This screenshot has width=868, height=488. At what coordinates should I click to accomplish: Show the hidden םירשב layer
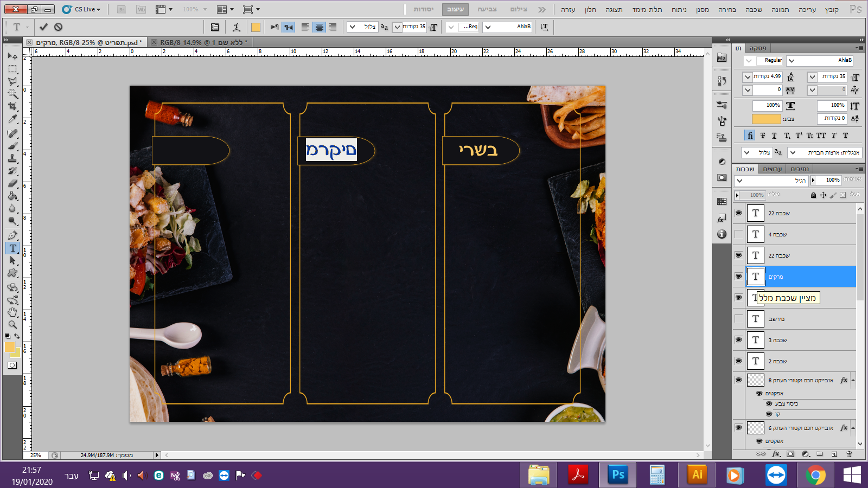click(x=738, y=319)
